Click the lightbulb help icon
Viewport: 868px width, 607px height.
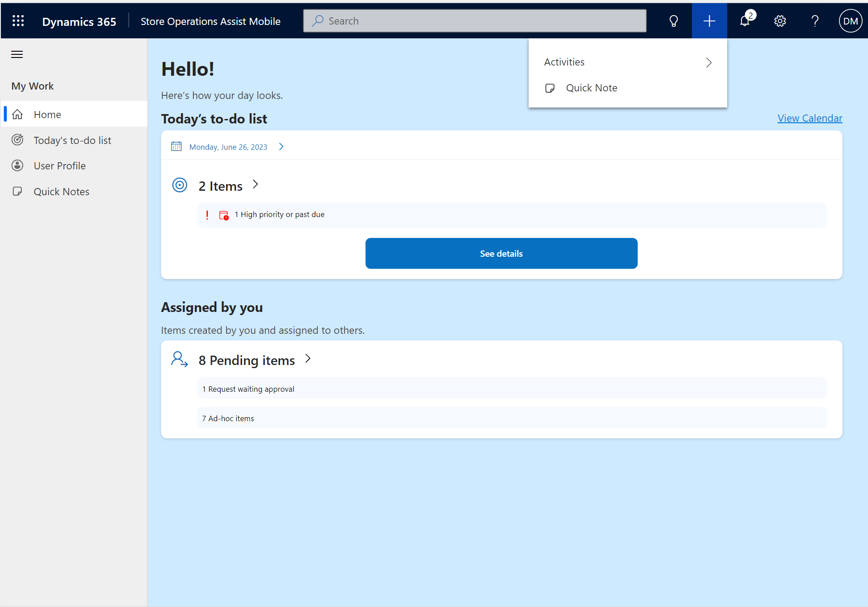pos(674,21)
